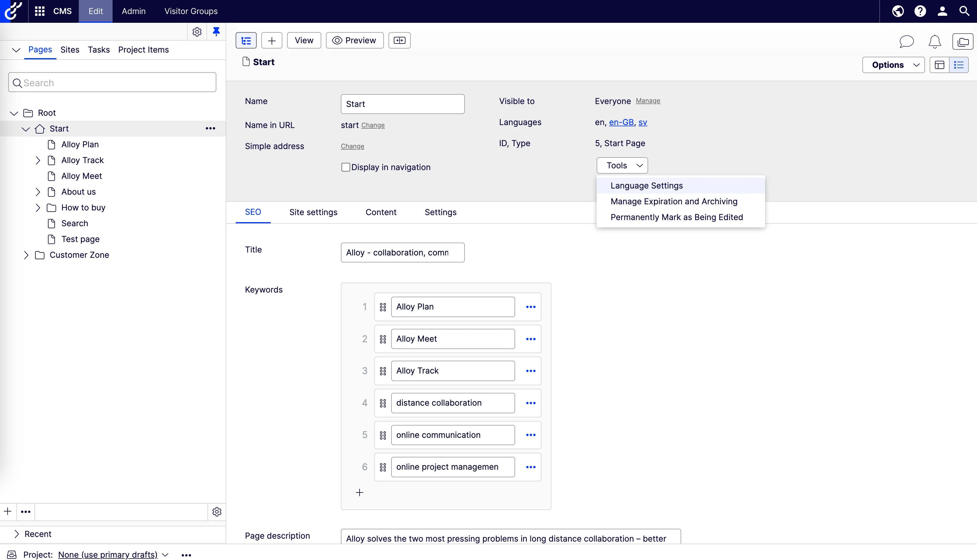977x560 pixels.
Task: Switch to the Site settings tab
Action: click(x=313, y=212)
